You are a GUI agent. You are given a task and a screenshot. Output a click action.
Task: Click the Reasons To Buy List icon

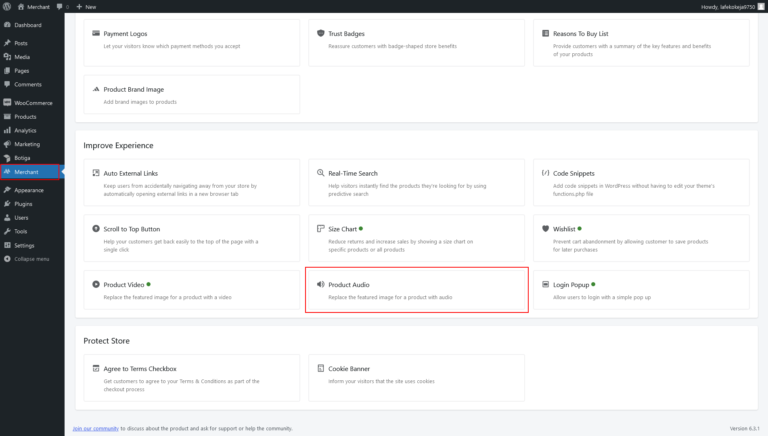coord(546,33)
